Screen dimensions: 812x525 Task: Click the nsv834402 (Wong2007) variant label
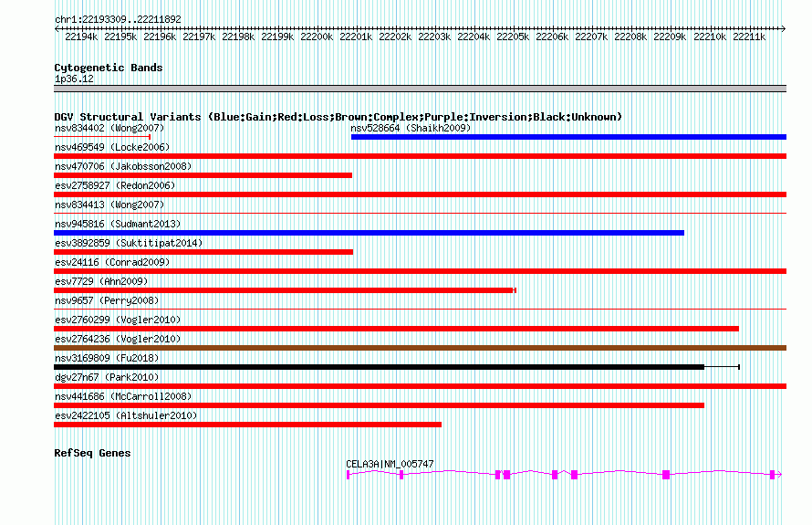point(109,128)
